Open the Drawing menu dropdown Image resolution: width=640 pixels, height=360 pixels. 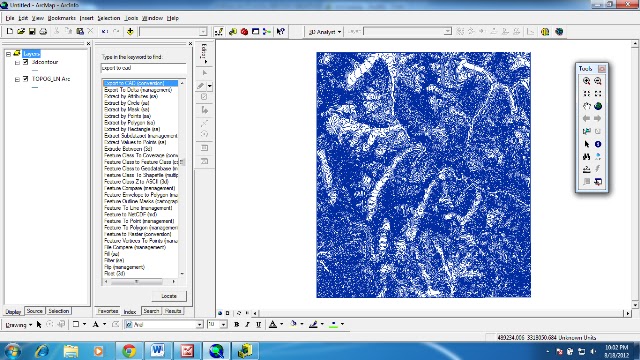19,325
